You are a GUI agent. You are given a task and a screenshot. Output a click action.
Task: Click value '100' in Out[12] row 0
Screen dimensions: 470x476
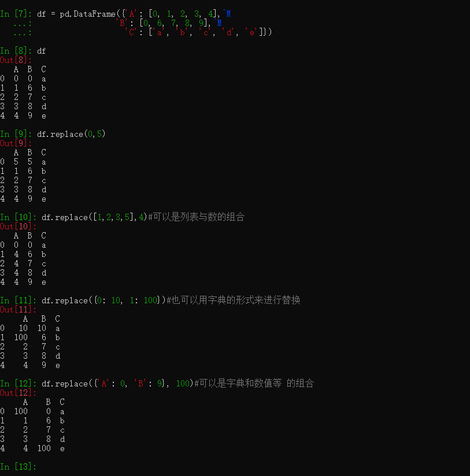pyautogui.click(x=21, y=412)
